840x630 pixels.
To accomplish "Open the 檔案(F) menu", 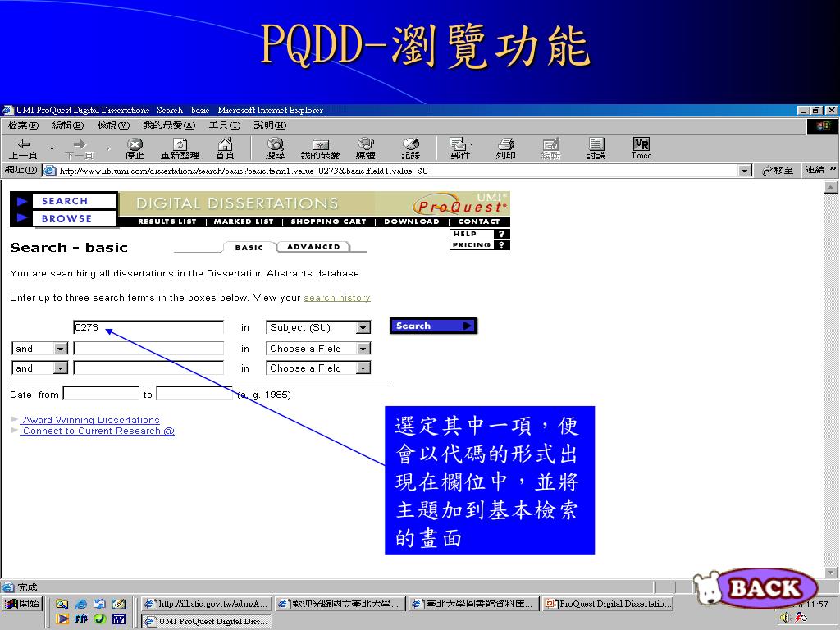I will coord(23,126).
